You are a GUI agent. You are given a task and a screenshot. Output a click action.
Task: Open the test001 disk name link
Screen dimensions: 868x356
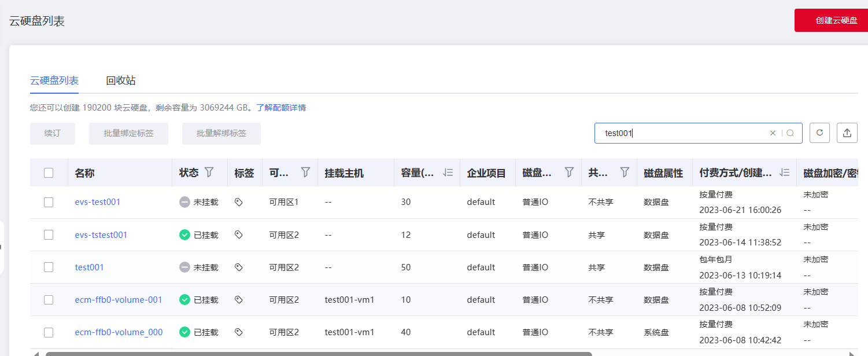click(x=90, y=267)
